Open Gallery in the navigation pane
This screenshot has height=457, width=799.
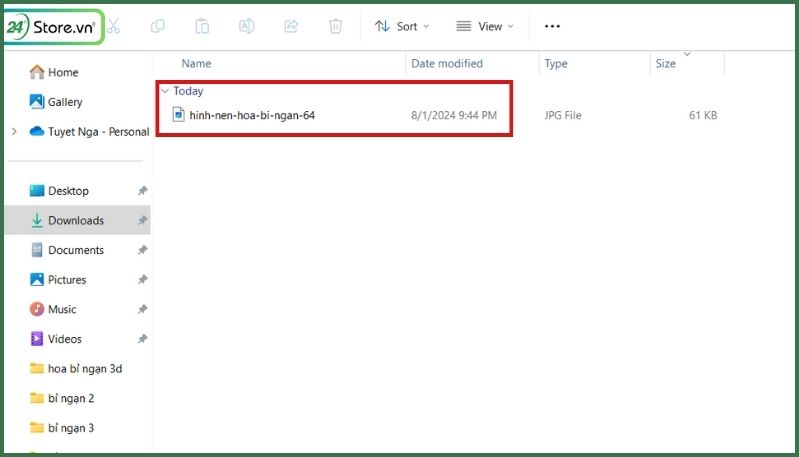coord(65,102)
